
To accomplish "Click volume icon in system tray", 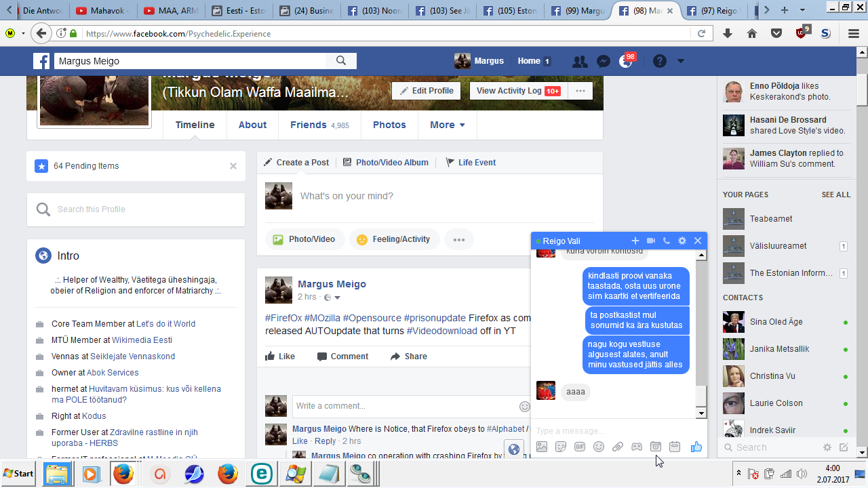I will pyautogui.click(x=802, y=474).
